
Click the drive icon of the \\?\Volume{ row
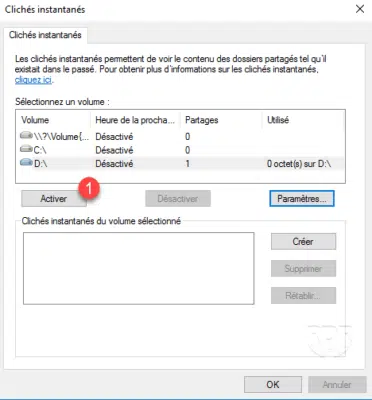pyautogui.click(x=27, y=135)
